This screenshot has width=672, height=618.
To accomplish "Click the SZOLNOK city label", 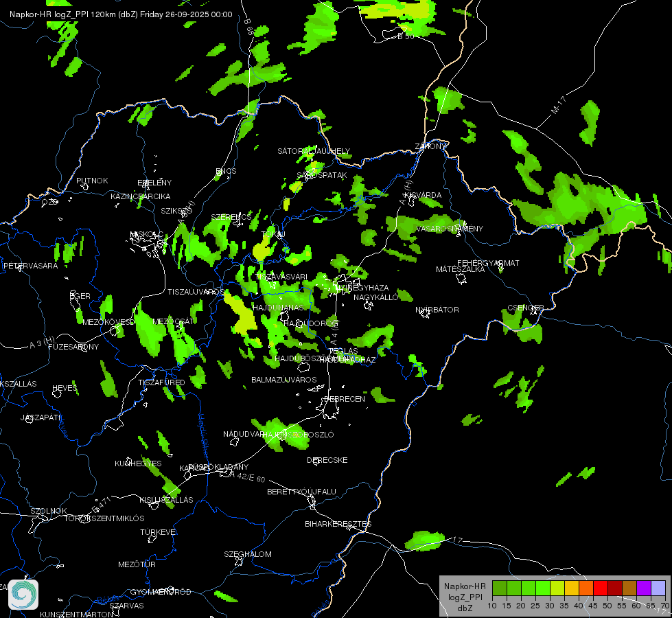I will click(x=49, y=511).
